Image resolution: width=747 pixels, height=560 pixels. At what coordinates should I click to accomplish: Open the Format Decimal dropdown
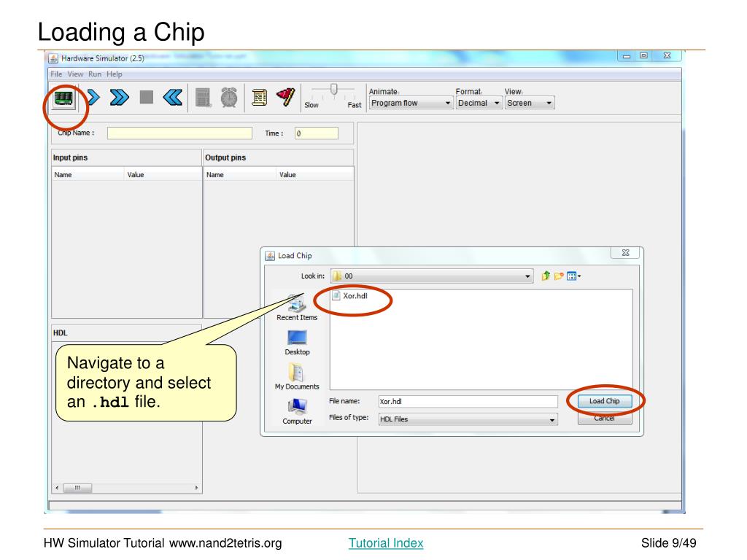click(479, 103)
